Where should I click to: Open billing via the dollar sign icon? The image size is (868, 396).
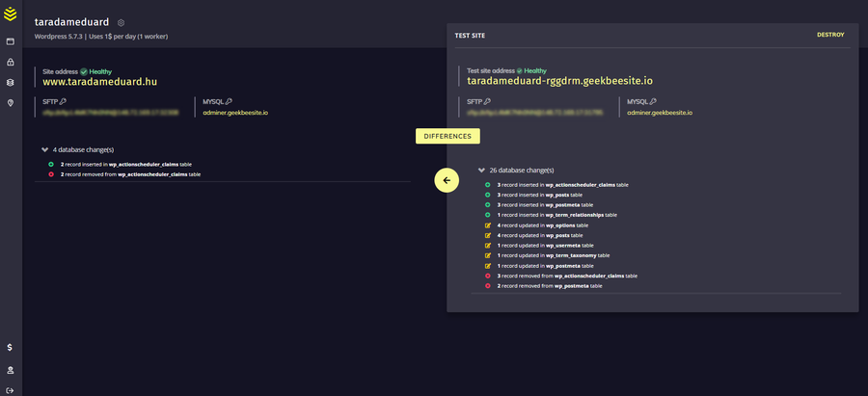coord(11,347)
